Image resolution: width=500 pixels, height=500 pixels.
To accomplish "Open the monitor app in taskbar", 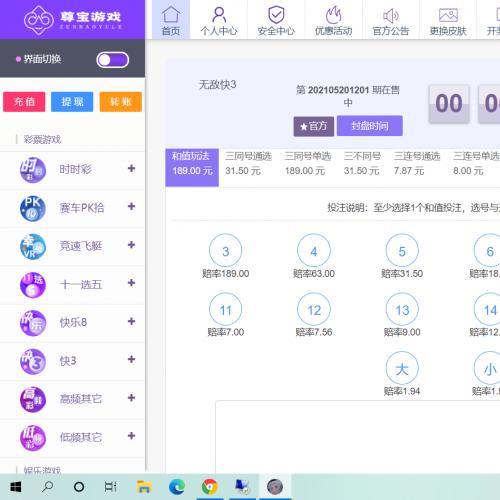I will tap(242, 487).
